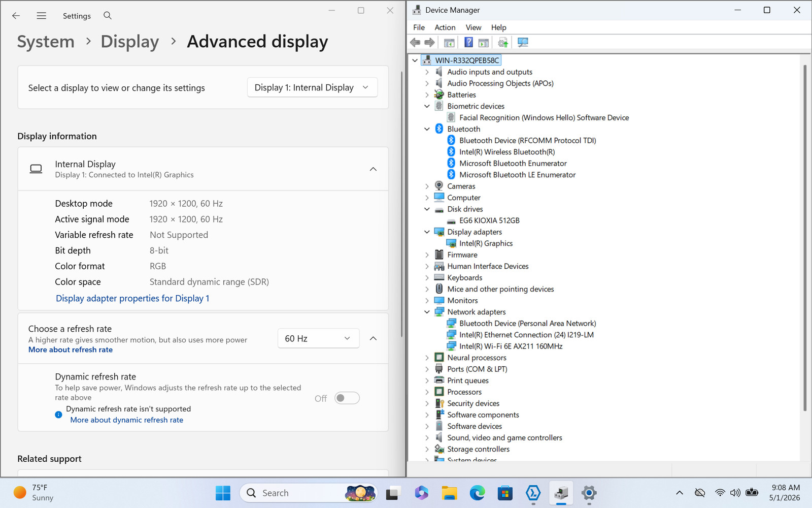The width and height of the screenshot is (812, 508).
Task: Click the Back arrow in Device Manager toolbar
Action: point(415,43)
